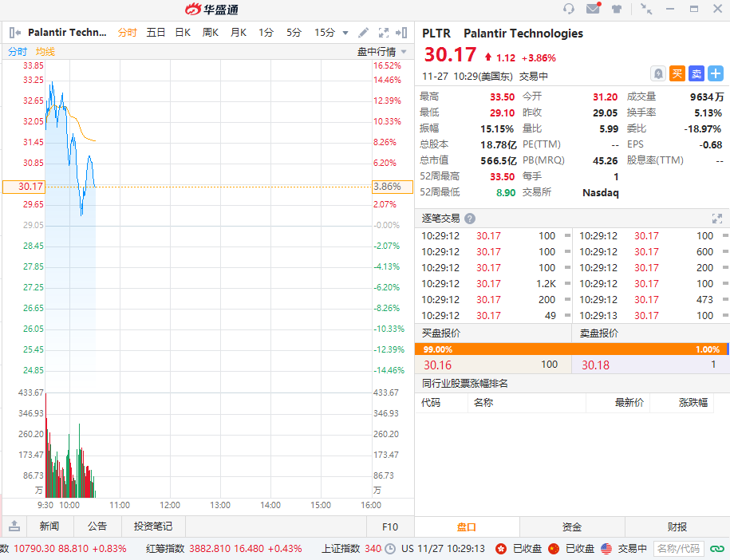Click the 红筹指数 ticker in status bar
Image resolution: width=730 pixels, height=560 pixels.
(224, 549)
